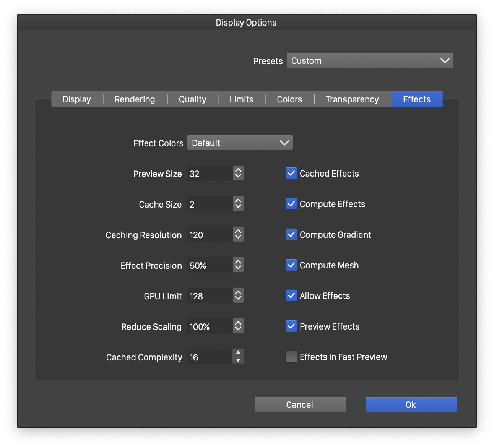Uncheck the Compute Mesh checkbox
This screenshot has width=494, height=448.
pos(291,265)
